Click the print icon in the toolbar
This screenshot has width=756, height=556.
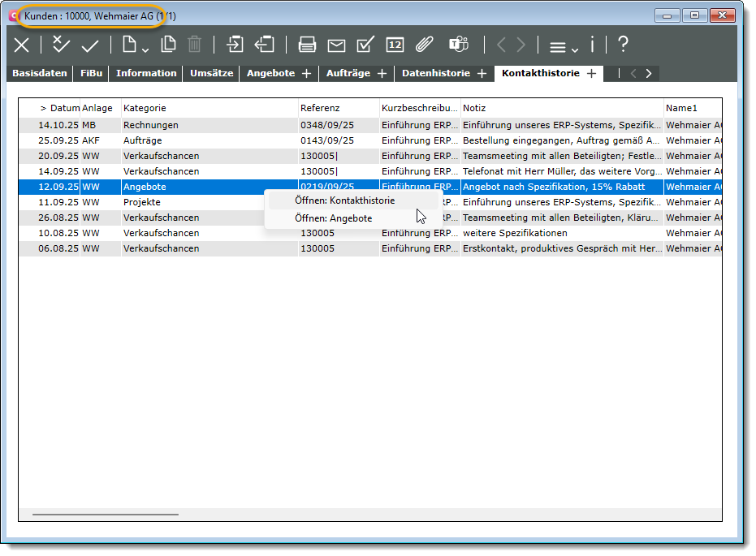coord(307,45)
